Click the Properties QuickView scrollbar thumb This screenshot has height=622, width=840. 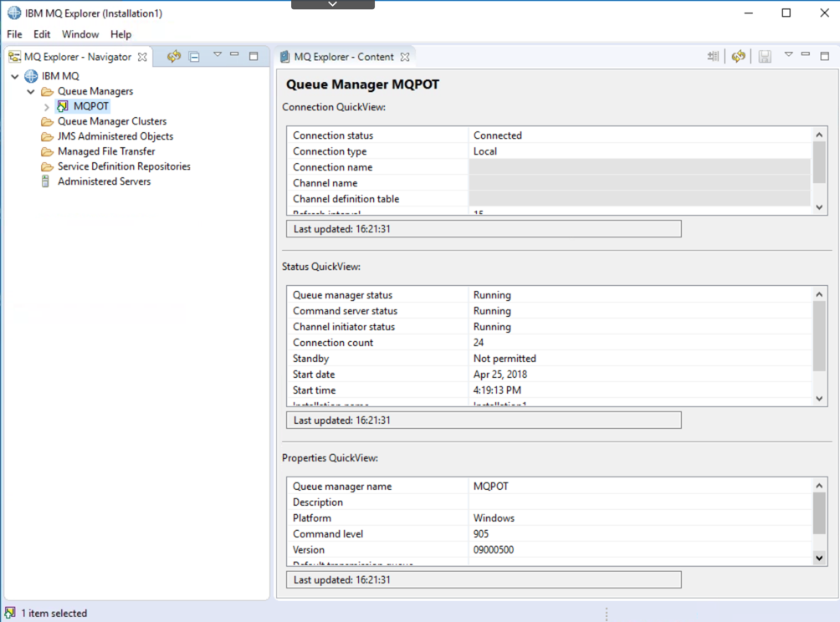pyautogui.click(x=819, y=513)
